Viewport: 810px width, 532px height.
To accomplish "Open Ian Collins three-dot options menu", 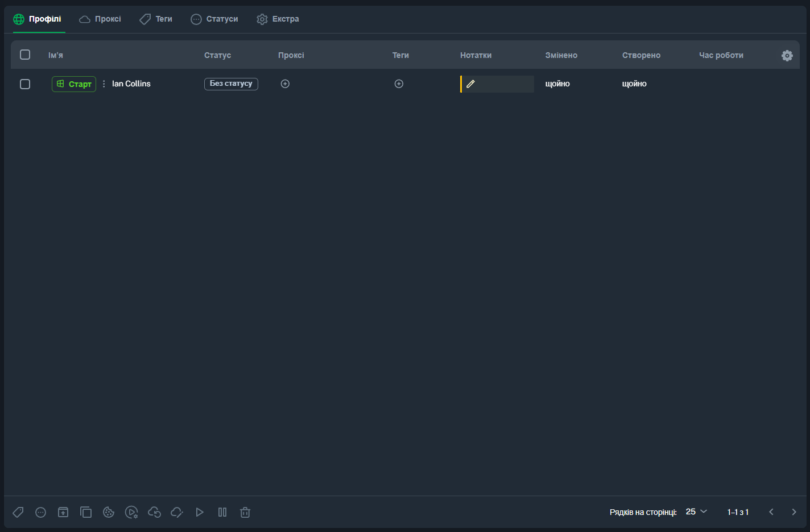I will point(104,84).
